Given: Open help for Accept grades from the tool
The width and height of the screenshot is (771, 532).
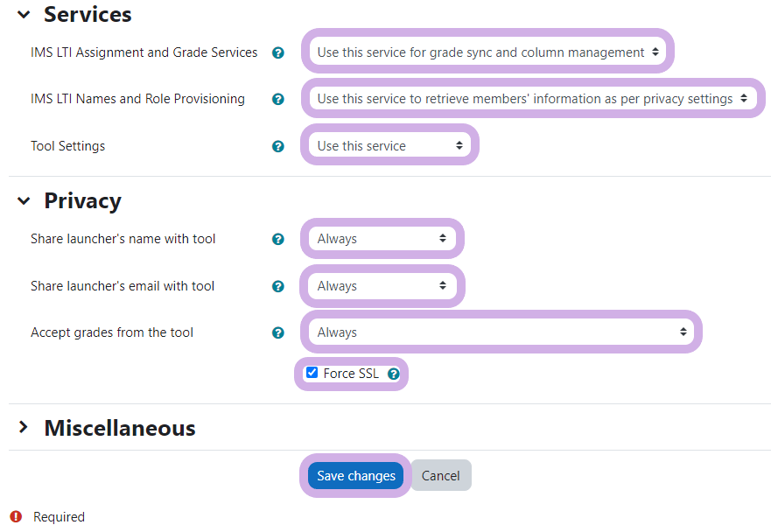Looking at the screenshot, I should pos(278,332).
